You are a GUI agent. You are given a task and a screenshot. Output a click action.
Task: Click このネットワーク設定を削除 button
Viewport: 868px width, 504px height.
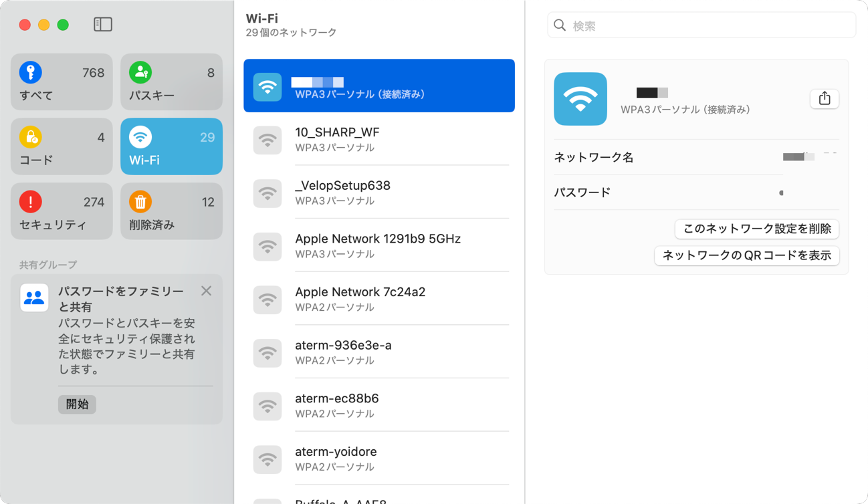tap(757, 229)
